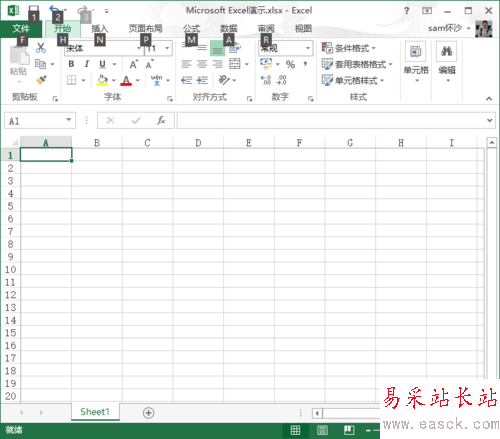This screenshot has height=439, width=500.
Task: Open the Editing (编辑) binoculars button
Action: 447,62
